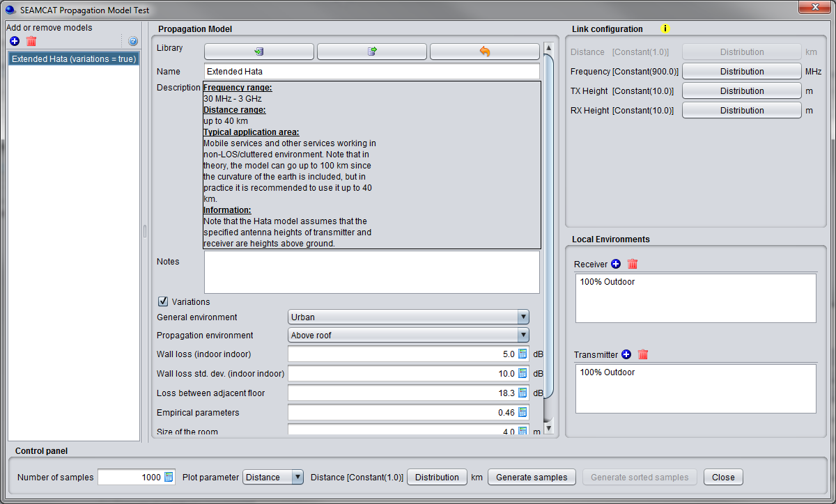Close the SEAMCAT Propagation Model Test window
This screenshot has height=504, width=836.
814,6
